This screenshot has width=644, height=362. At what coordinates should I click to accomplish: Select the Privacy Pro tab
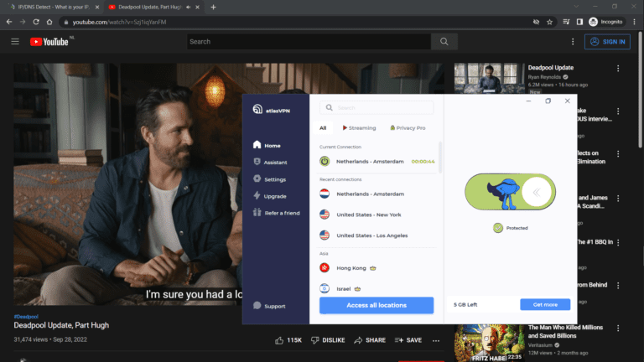coord(408,128)
